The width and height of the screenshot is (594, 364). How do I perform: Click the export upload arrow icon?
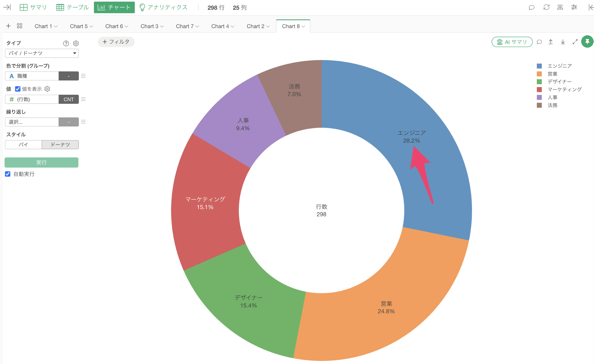[551, 42]
